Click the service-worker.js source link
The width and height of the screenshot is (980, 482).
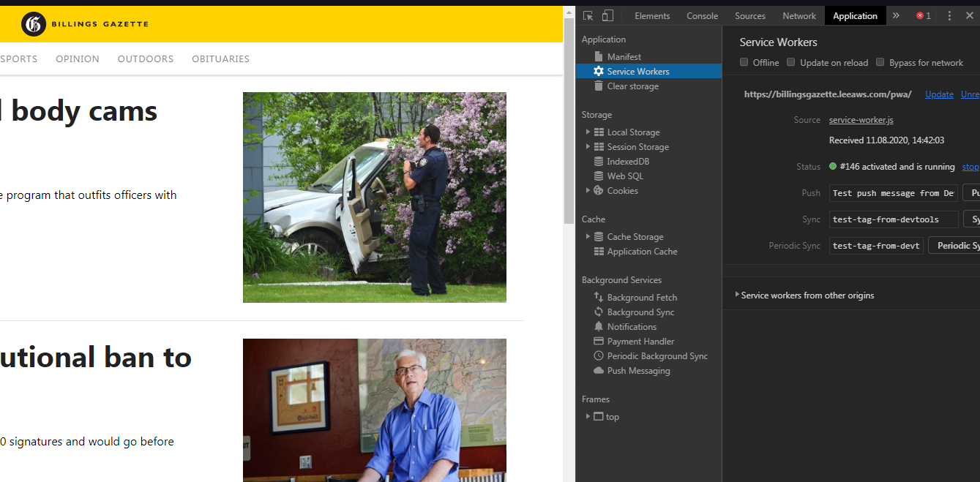point(861,120)
